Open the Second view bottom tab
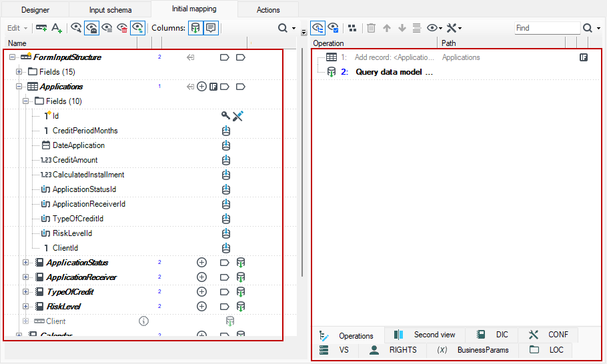 coord(425,335)
